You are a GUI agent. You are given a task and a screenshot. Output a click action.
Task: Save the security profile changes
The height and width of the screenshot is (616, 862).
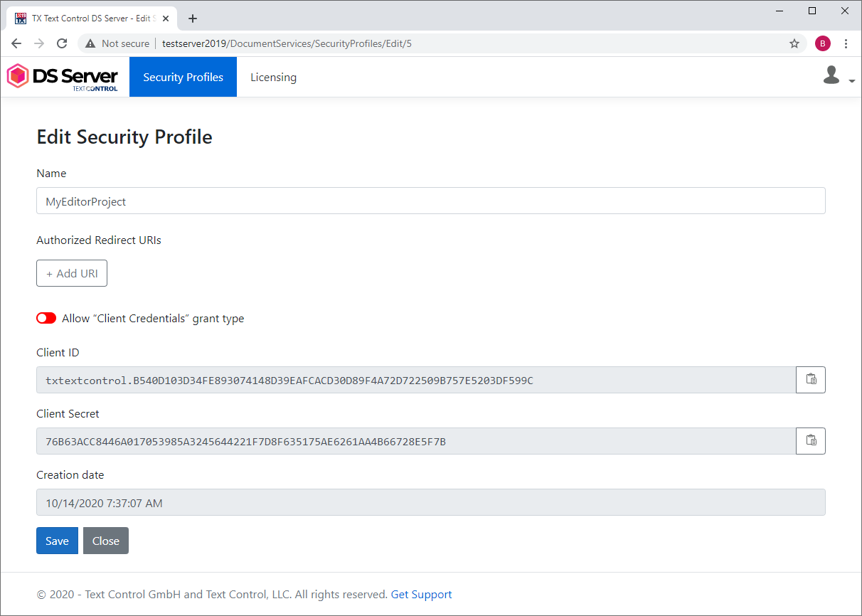point(57,541)
